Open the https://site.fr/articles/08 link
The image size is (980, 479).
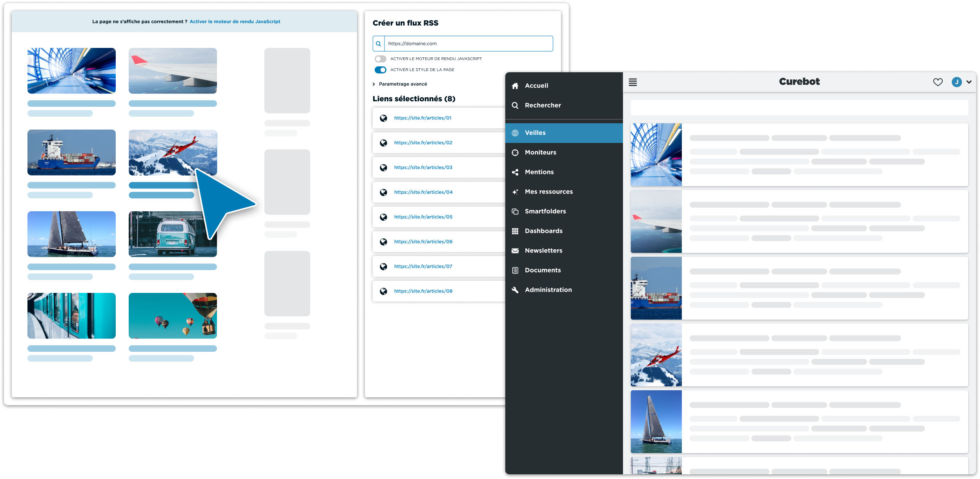point(423,291)
